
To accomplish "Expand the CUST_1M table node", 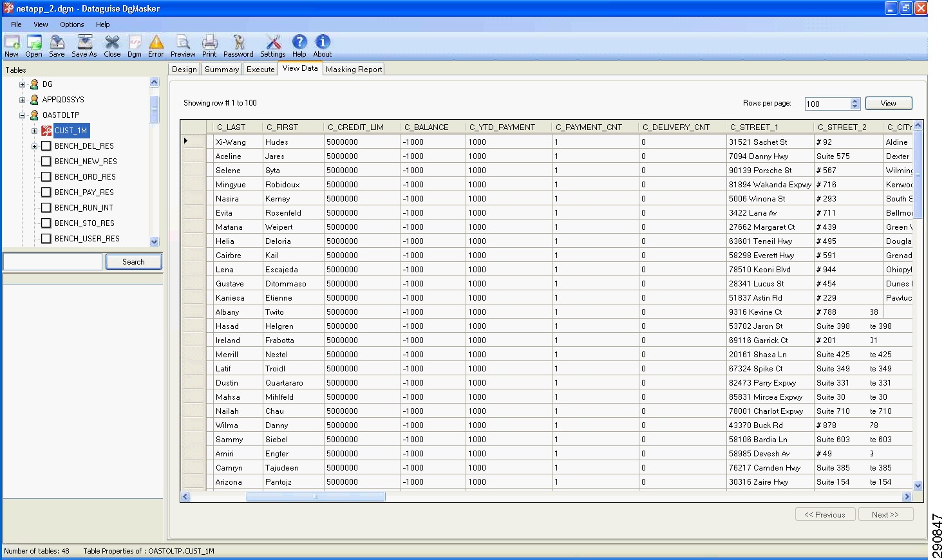I will click(x=34, y=131).
